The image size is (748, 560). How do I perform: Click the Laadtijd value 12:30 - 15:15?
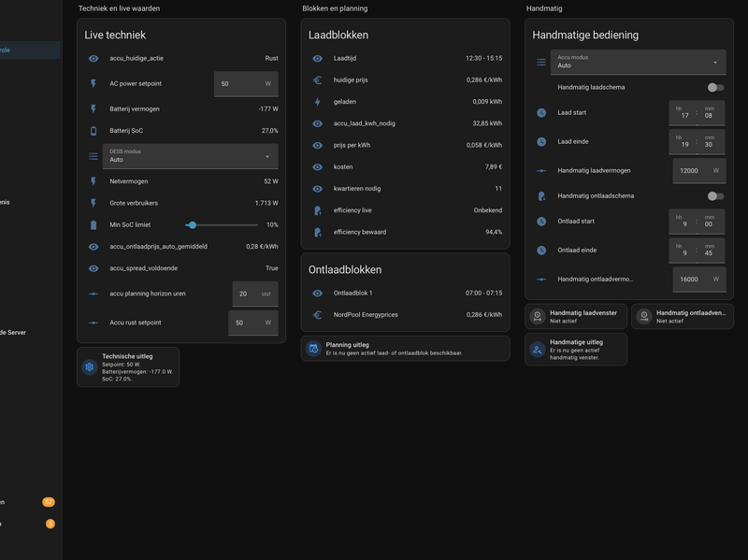pos(483,58)
